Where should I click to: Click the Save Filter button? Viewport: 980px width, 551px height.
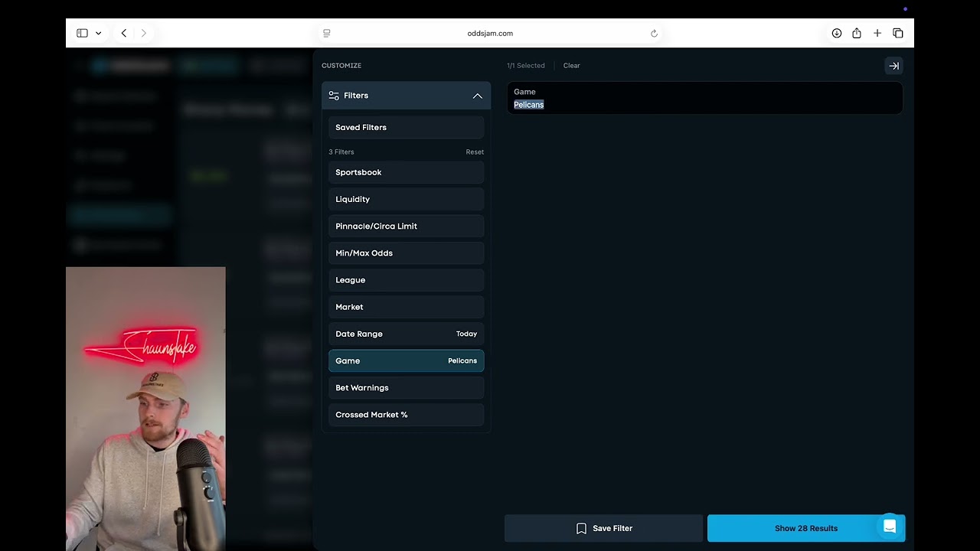tap(603, 528)
